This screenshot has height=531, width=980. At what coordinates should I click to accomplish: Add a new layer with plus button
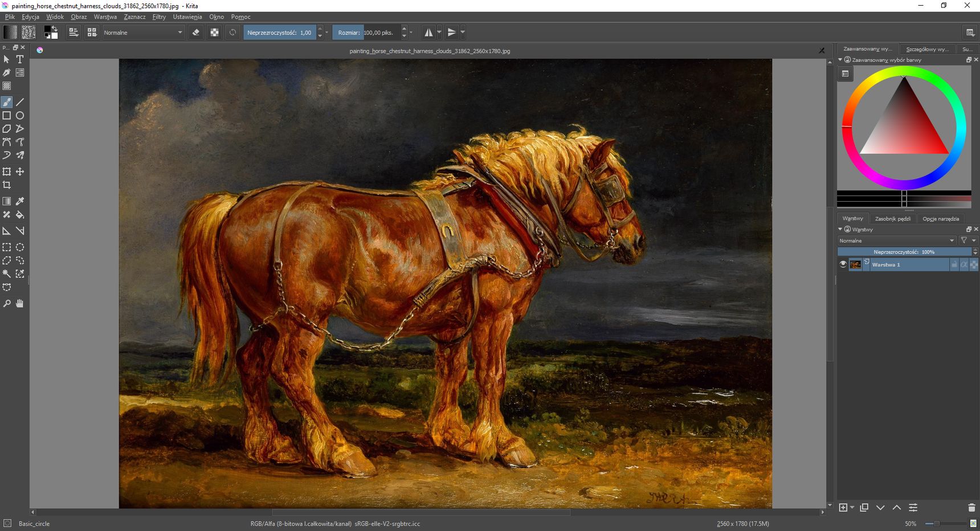(x=843, y=508)
